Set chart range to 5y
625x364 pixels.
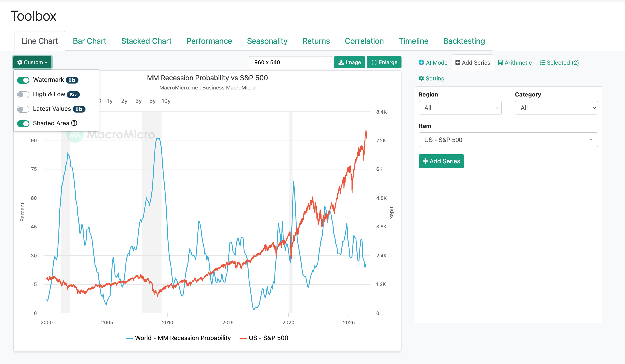pyautogui.click(x=153, y=101)
